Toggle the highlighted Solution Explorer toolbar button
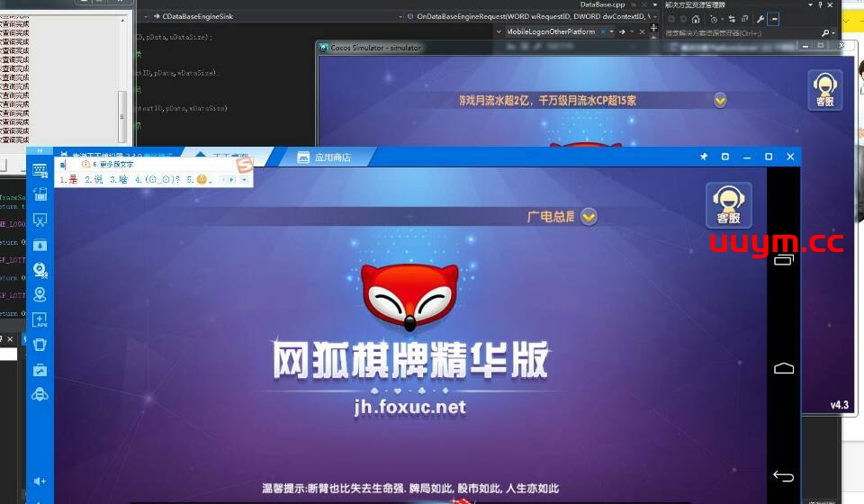Viewport: 864px width, 504px height. (774, 19)
